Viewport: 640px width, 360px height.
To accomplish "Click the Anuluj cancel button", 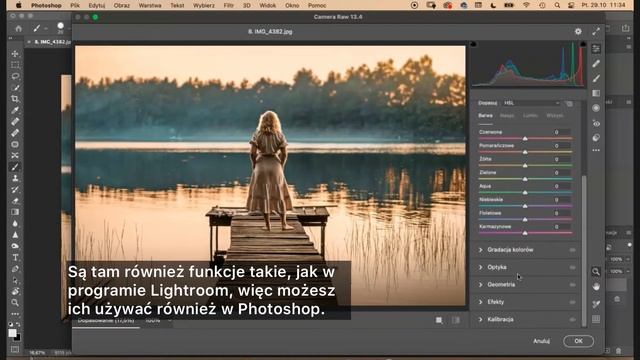I will (541, 341).
